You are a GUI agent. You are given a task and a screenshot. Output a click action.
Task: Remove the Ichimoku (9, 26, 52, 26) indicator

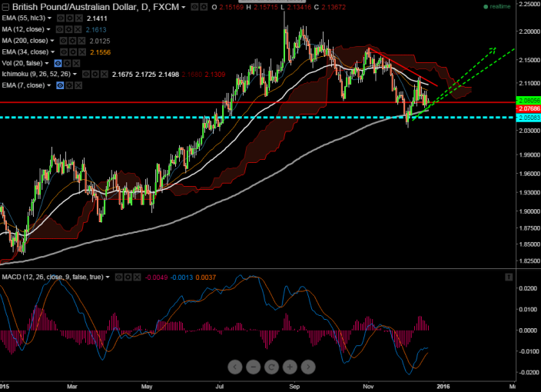(105, 75)
